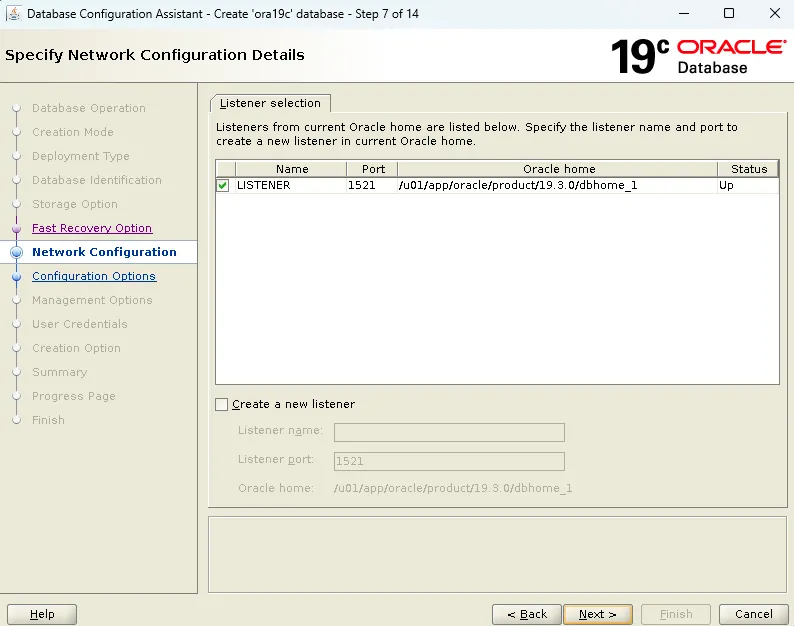
Task: Click the Listener port field showing 1521
Action: (449, 461)
